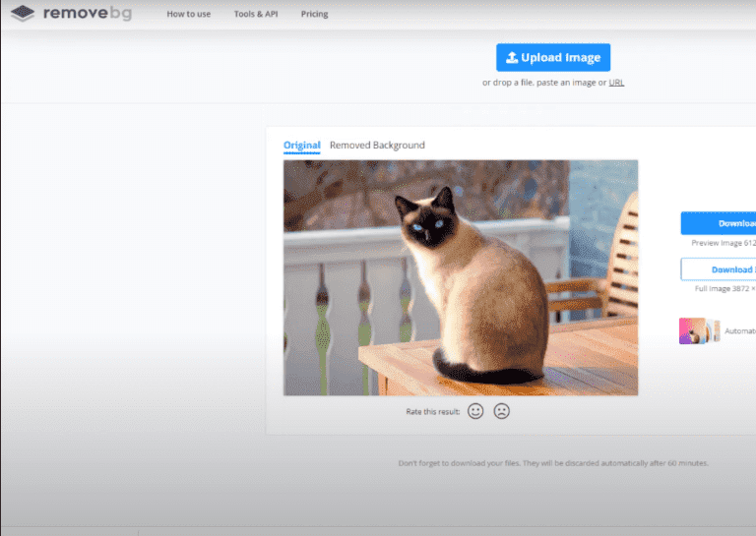Click the remove.bg layered stack logo icon

[x=23, y=14]
